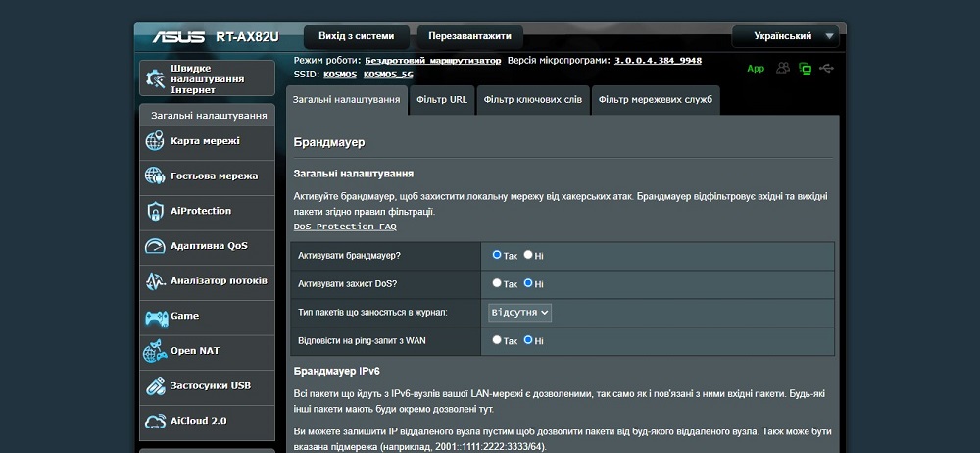
Task: Open Карта мережі menu item
Action: 207,141
